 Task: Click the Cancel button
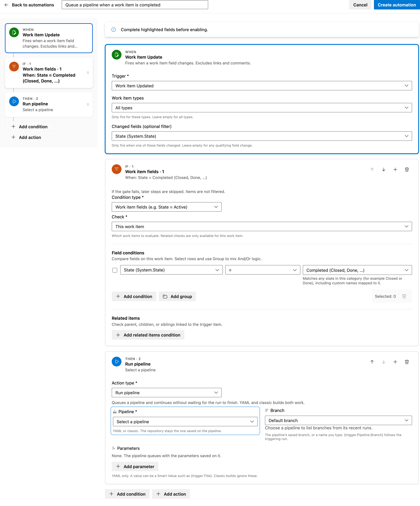pos(360,5)
